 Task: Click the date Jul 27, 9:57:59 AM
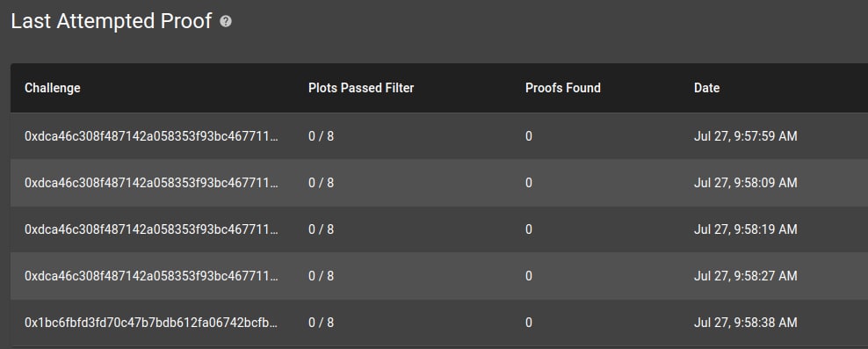point(745,136)
